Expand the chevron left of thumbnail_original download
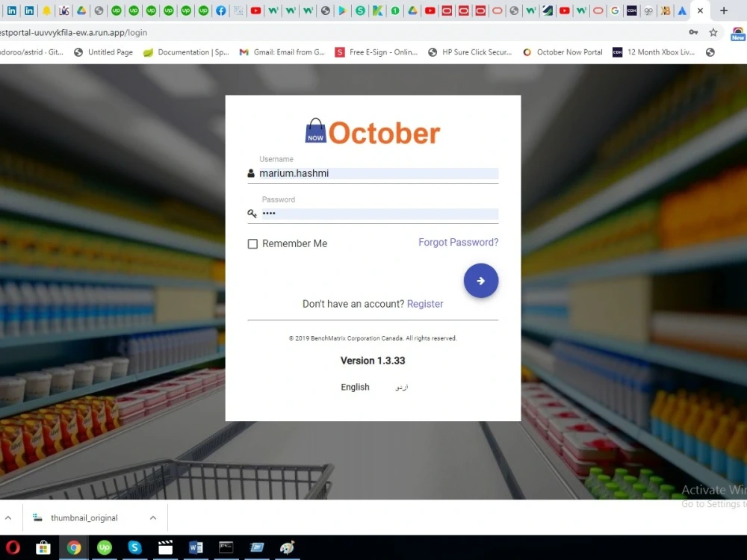This screenshot has height=560, width=747. (x=8, y=517)
